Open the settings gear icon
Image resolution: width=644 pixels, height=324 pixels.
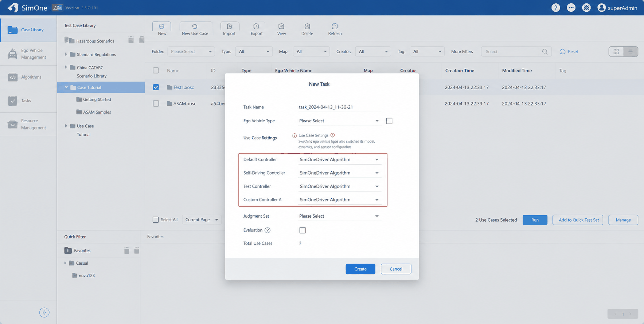586,8
